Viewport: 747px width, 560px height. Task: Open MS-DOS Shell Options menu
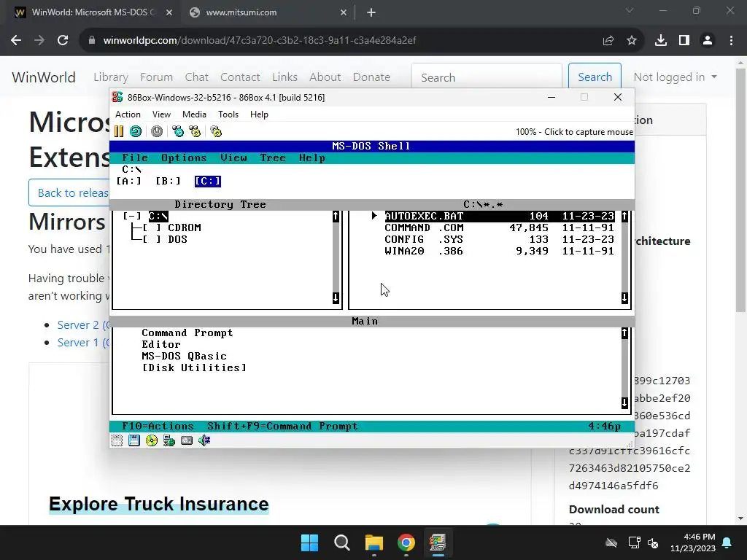[184, 158]
